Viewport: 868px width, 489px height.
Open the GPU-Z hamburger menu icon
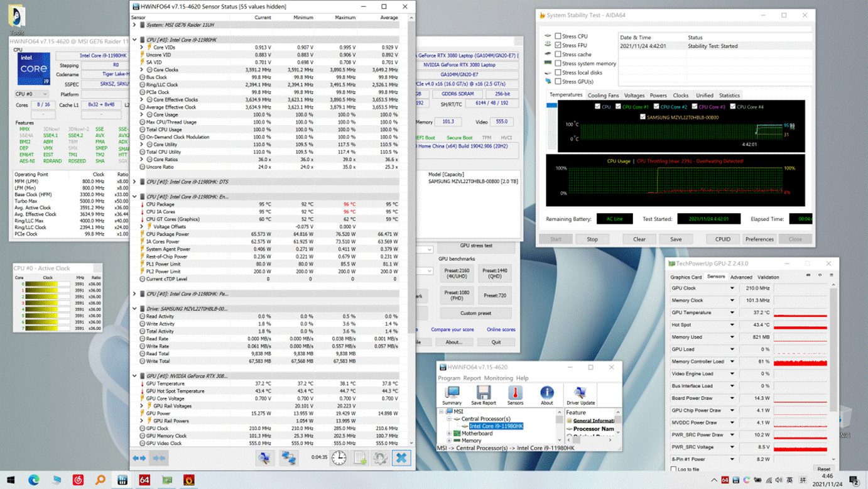(x=832, y=275)
